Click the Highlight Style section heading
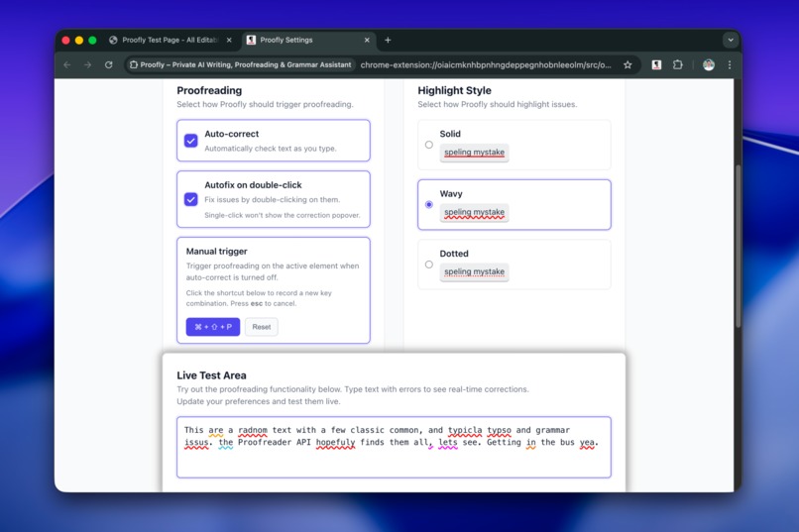The width and height of the screenshot is (799, 532). [455, 90]
